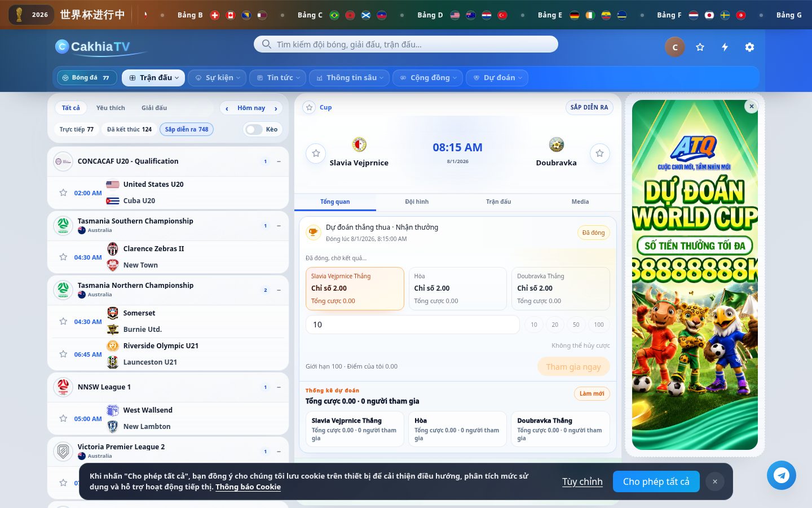Open the user avatar C menu
812x508 pixels.
pyautogui.click(x=675, y=47)
